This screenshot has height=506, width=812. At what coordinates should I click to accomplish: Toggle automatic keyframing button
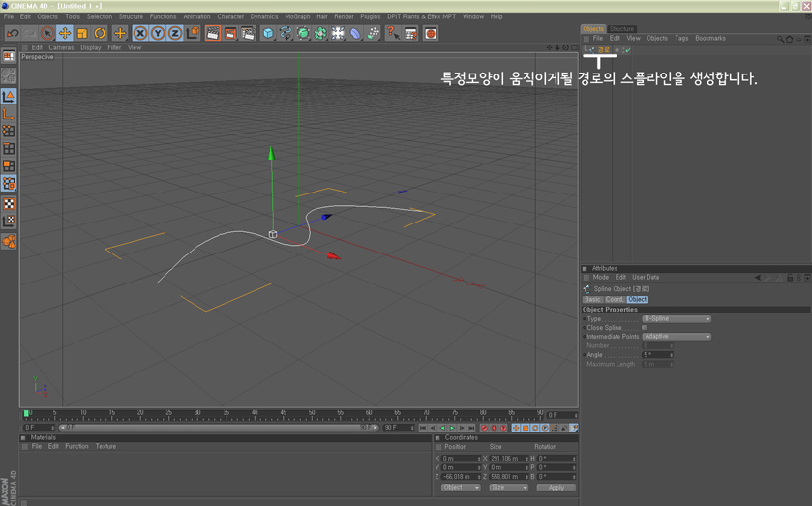point(494,428)
